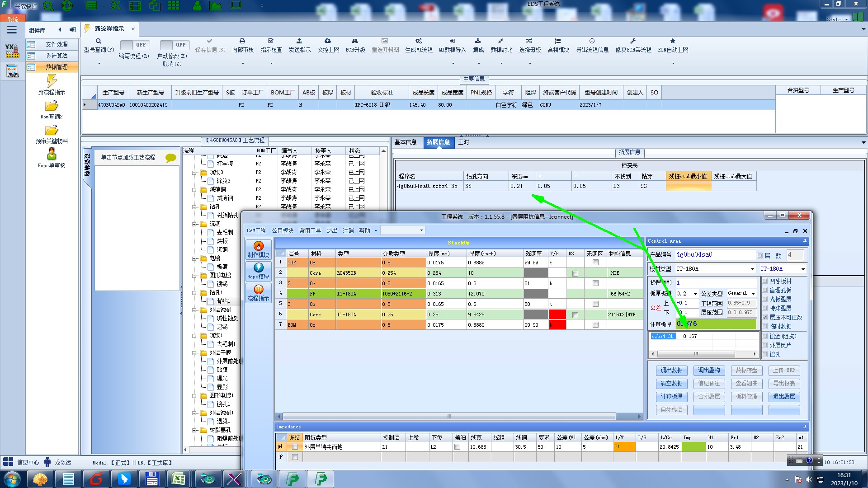The height and width of the screenshot is (488, 868).
Task: Open the Nope模块 icon
Action: [x=258, y=268]
